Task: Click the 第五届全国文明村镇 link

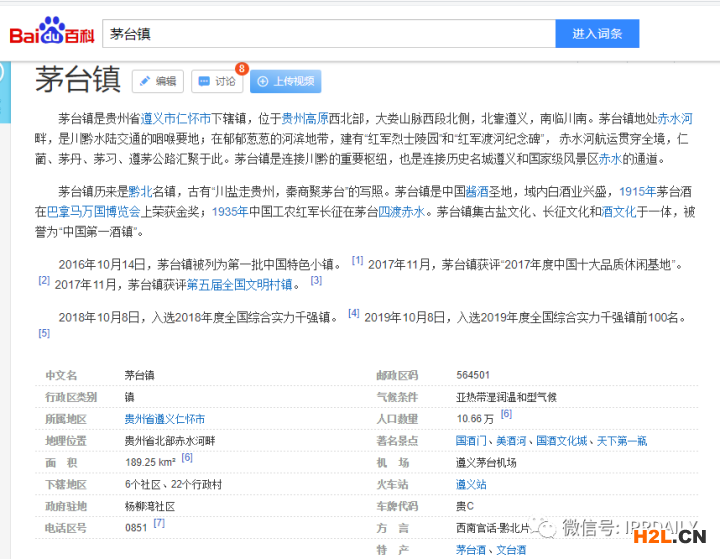Action: click(x=239, y=284)
